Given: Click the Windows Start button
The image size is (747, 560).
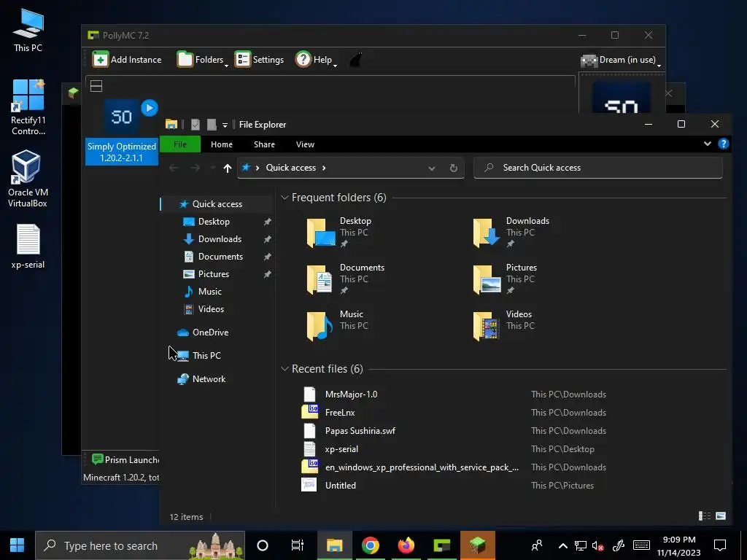Looking at the screenshot, I should (18, 545).
